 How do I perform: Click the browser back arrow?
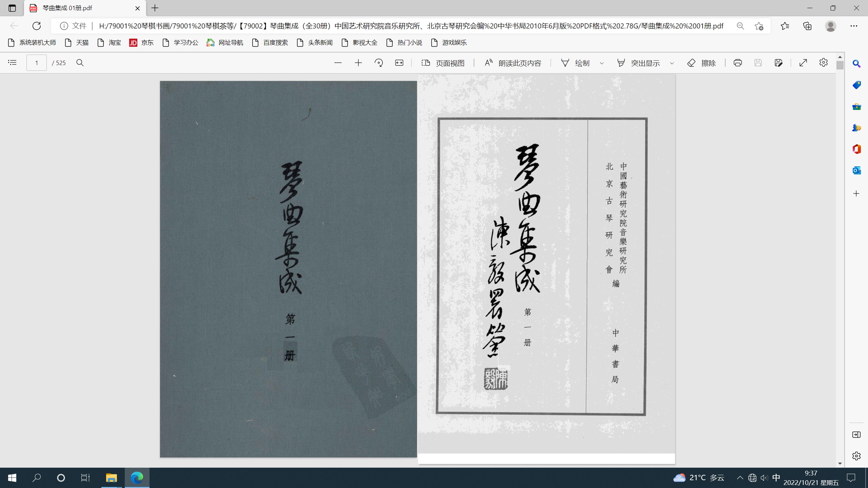pyautogui.click(x=14, y=26)
